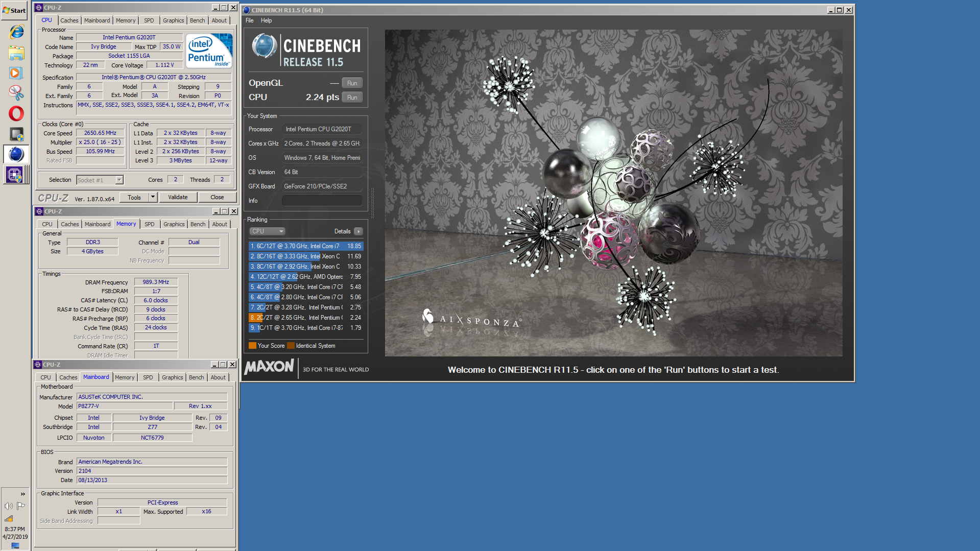Open the File menu in Cinebench

point(249,20)
